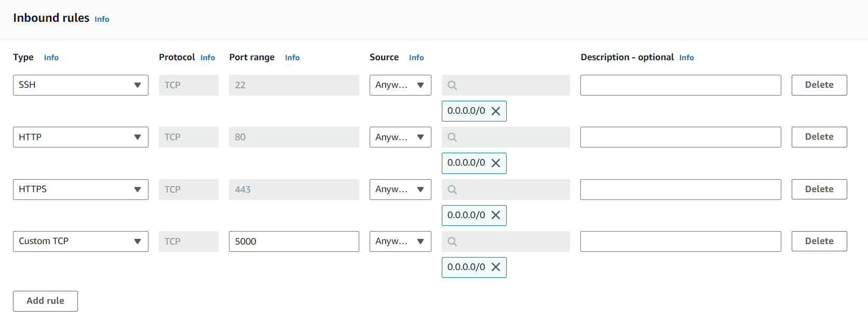The height and width of the screenshot is (323, 868).
Task: Open Info link next to Inbound rules
Action: [x=102, y=19]
